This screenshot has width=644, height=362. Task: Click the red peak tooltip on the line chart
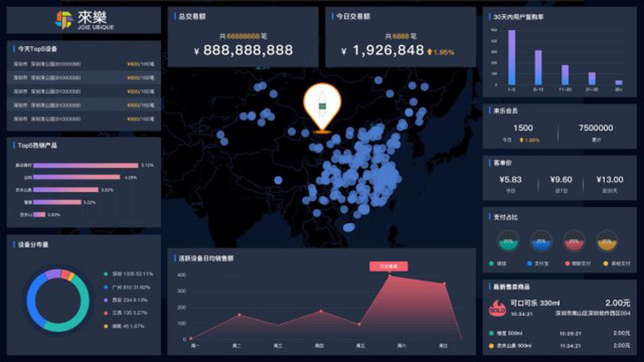pyautogui.click(x=389, y=266)
